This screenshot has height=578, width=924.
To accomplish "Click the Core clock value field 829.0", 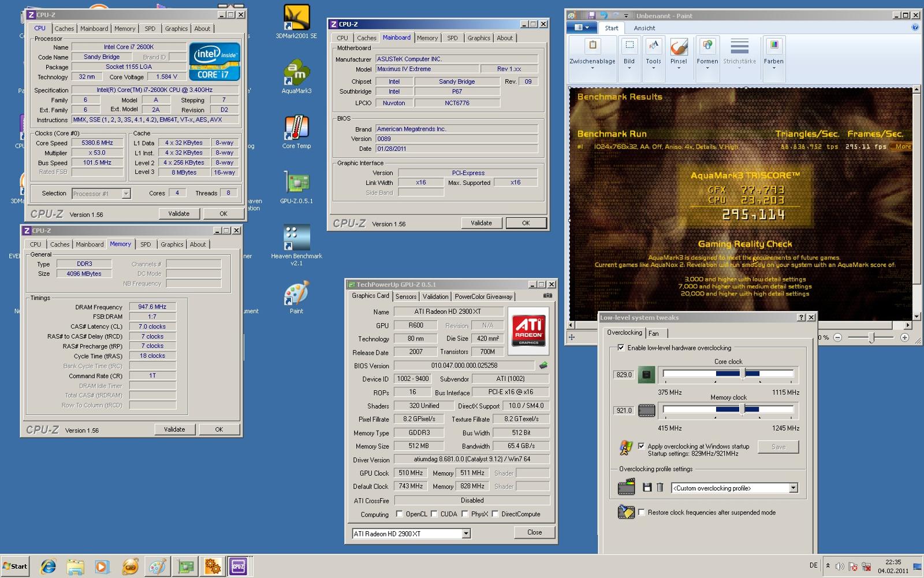I will click(624, 375).
